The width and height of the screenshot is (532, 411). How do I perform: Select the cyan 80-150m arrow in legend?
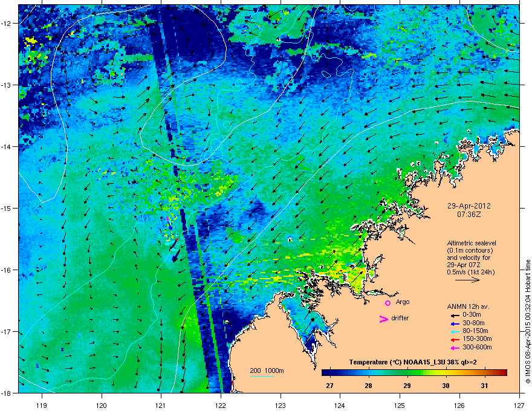455,331
